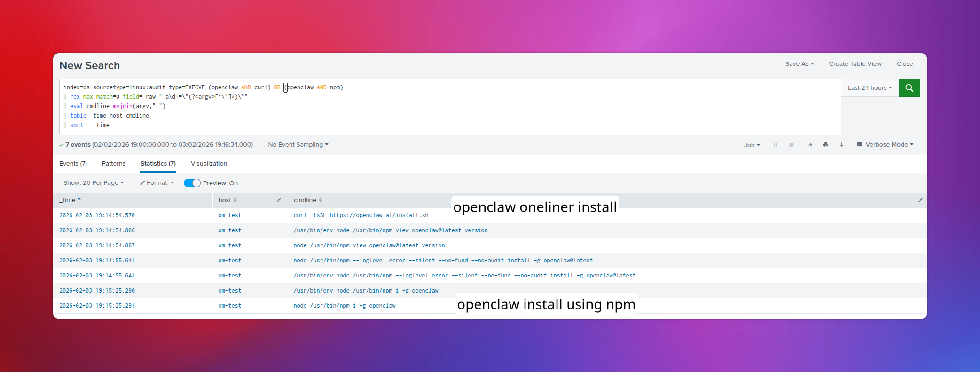
Task: Open the Format options dropdown
Action: [x=157, y=183]
